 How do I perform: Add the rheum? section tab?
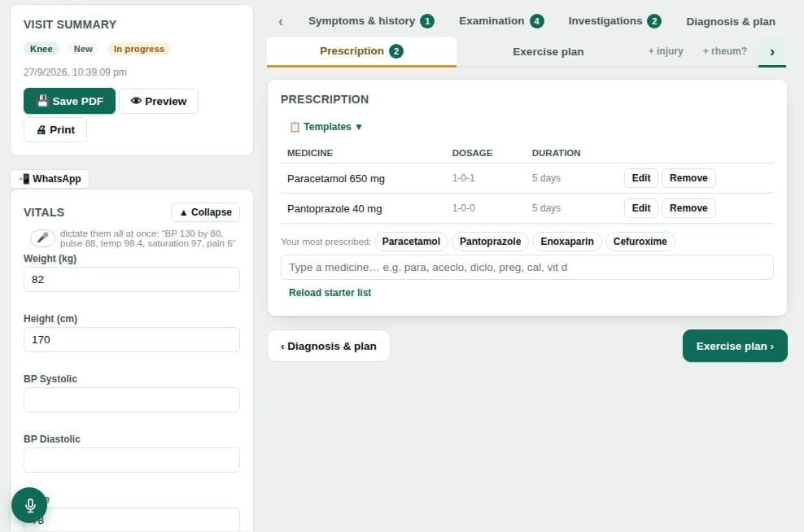(724, 51)
